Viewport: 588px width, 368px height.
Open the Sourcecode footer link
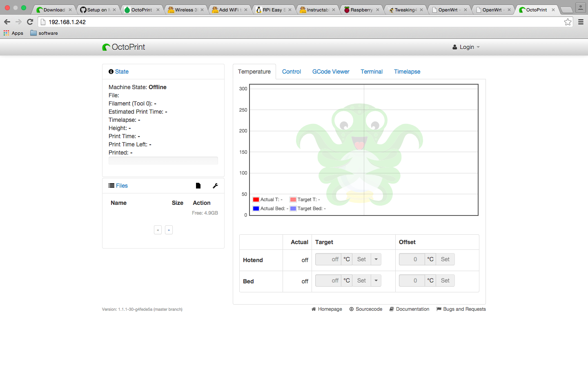[366, 309]
